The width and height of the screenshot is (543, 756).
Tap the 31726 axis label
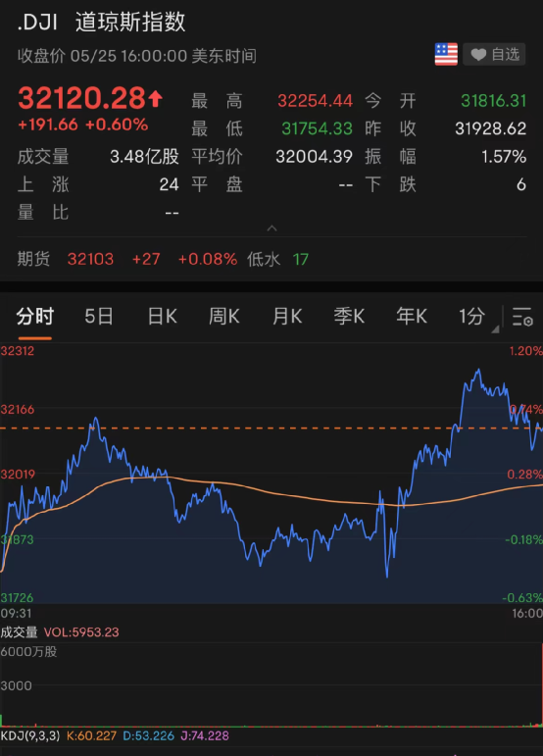click(17, 598)
